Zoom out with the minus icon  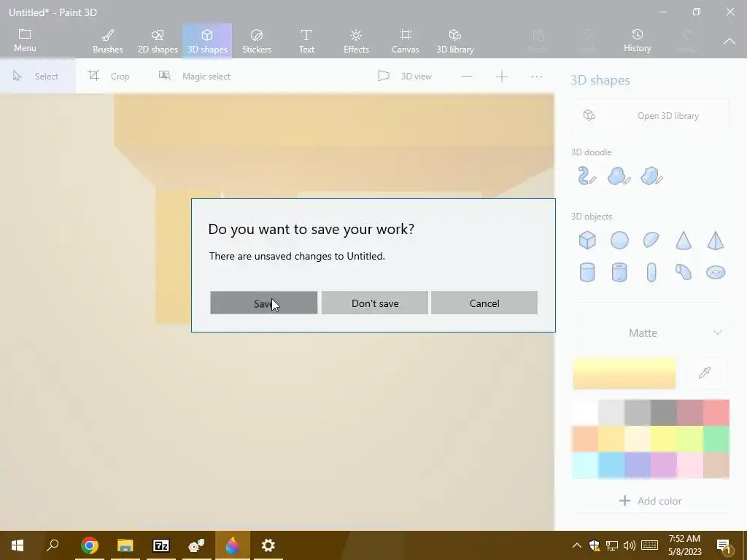click(x=466, y=76)
